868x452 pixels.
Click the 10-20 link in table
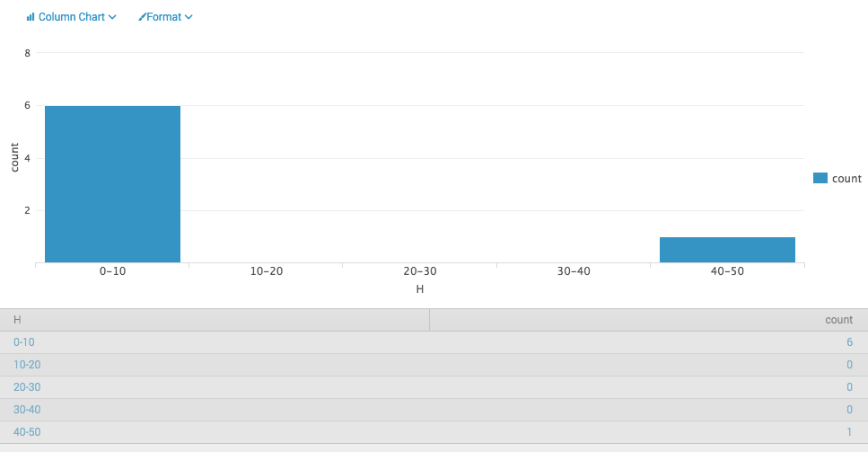(27, 365)
